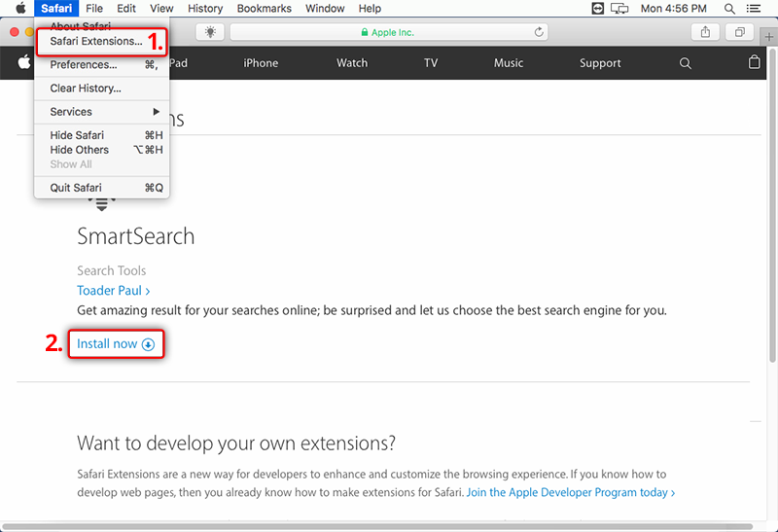The image size is (778, 532).
Task: Choose Hide Safari menu item
Action: pos(101,135)
